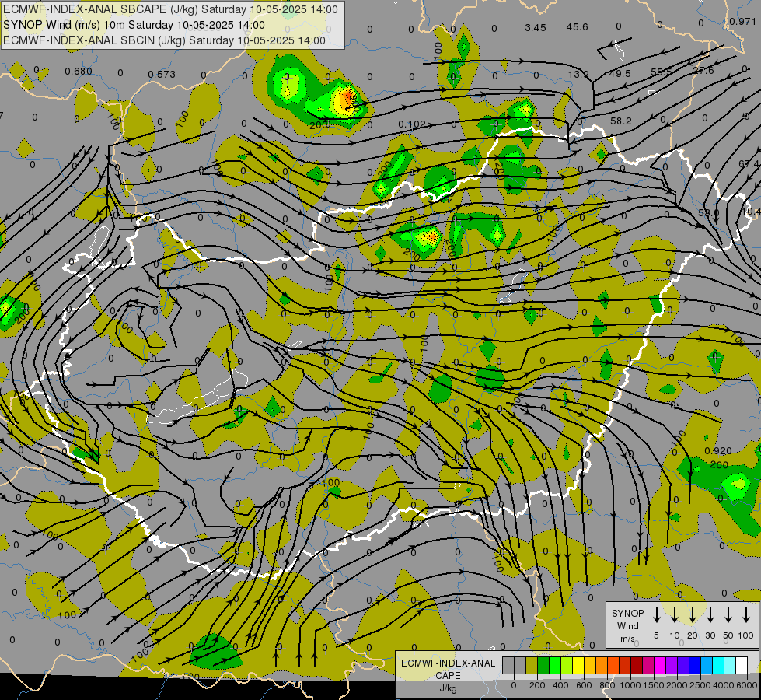Click the map value '27.6'
This screenshot has height=700, width=761.
(703, 71)
